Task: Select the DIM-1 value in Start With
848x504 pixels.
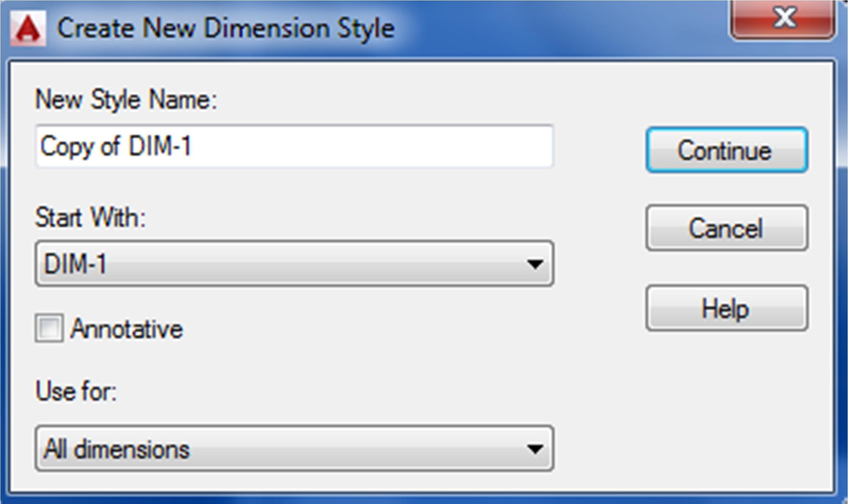Action: pyautogui.click(x=75, y=264)
